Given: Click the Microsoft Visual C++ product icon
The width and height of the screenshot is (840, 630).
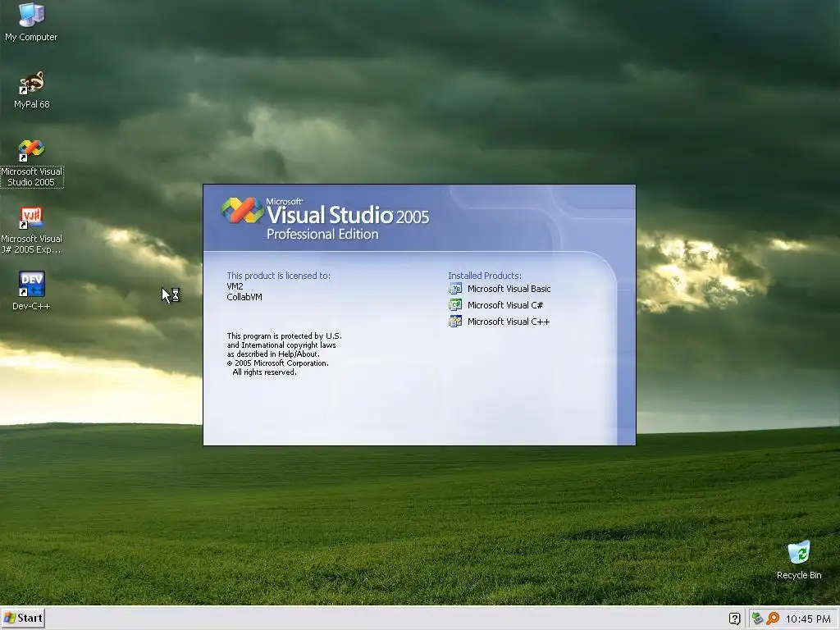Looking at the screenshot, I should (455, 322).
